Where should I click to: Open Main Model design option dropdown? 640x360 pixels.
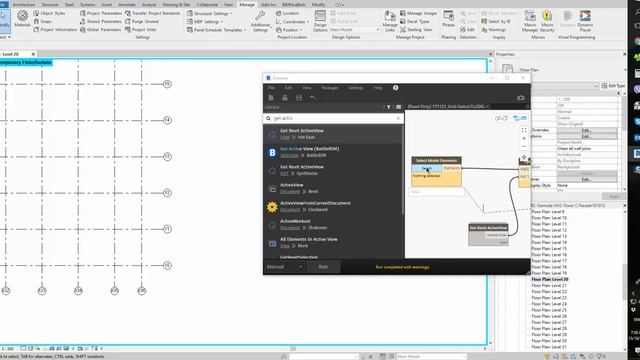coord(354,29)
